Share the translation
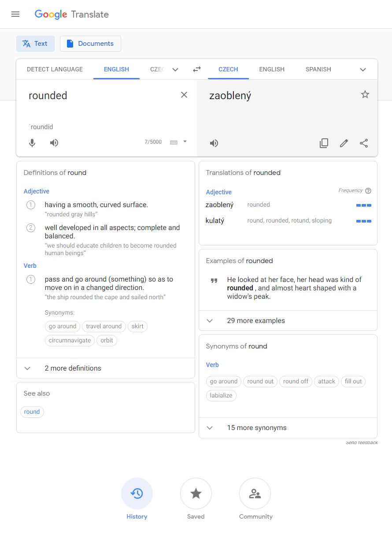This screenshot has height=538, width=392. [x=364, y=143]
